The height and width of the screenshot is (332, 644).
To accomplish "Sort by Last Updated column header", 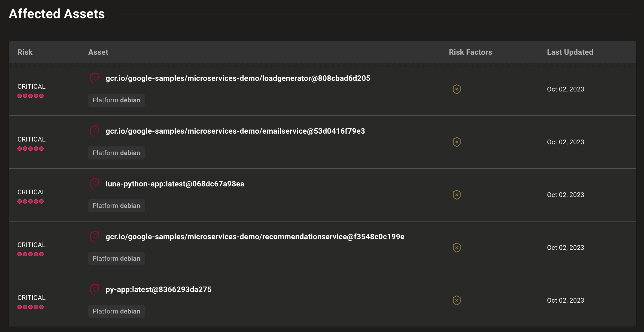I will pyautogui.click(x=570, y=52).
